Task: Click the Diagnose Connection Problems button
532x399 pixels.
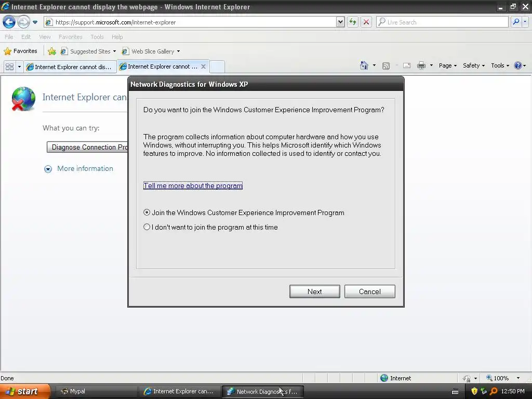Action: coord(87,147)
